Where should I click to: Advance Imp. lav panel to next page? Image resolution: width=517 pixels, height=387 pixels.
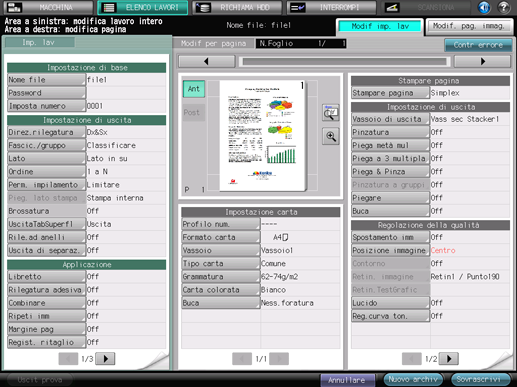click(105, 359)
